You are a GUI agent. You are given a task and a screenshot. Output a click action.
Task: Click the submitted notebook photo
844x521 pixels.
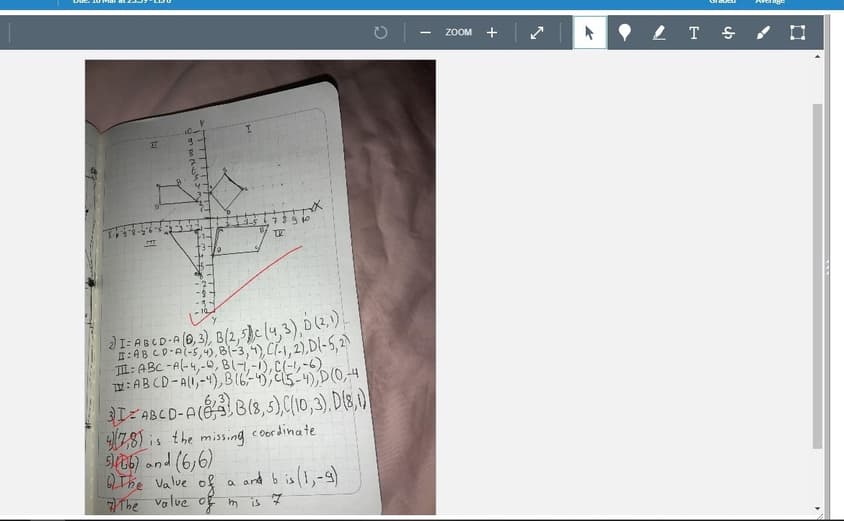pyautogui.click(x=261, y=287)
